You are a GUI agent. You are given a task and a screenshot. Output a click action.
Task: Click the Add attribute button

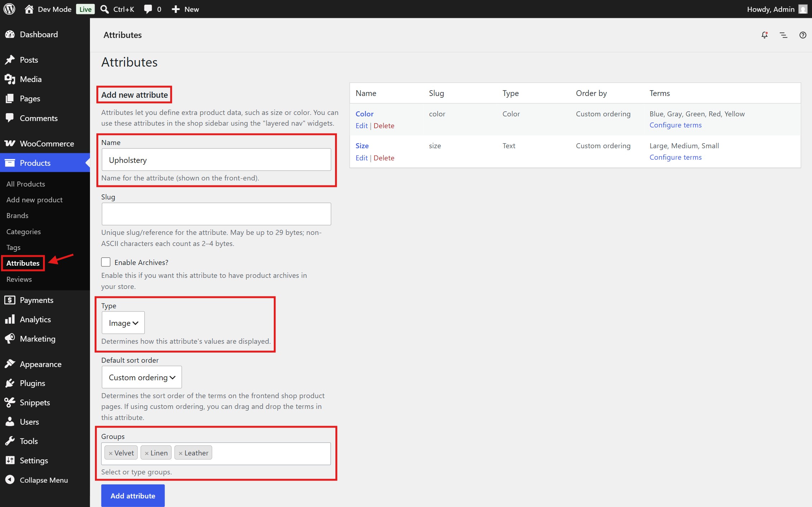(133, 496)
